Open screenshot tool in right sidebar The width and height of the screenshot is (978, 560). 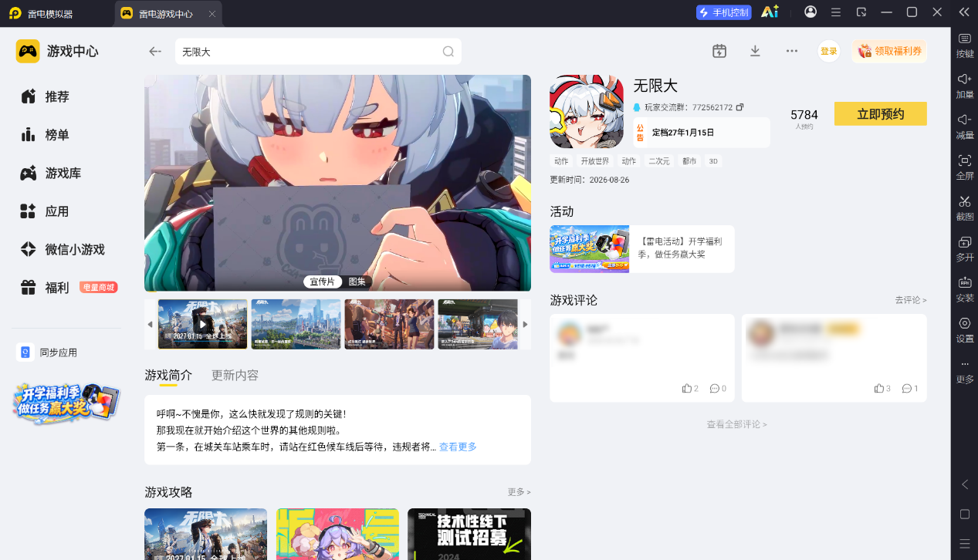click(x=965, y=207)
